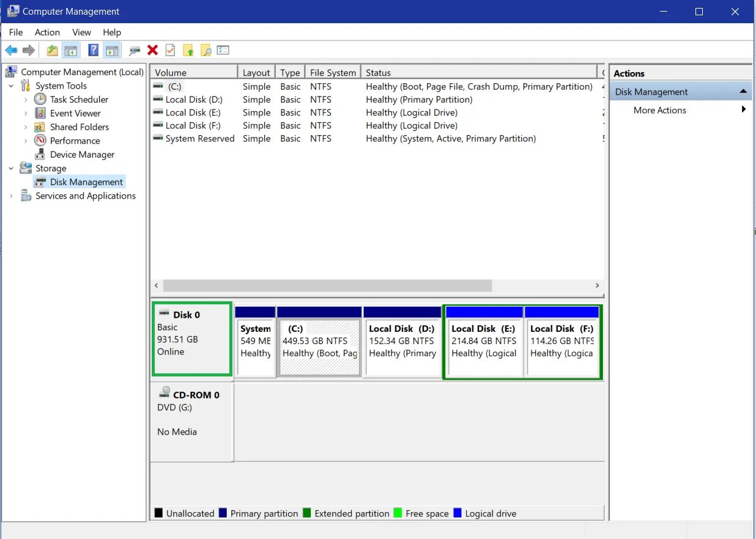
Task: Click the CD-ROM 0 disc drive icon
Action: (165, 392)
